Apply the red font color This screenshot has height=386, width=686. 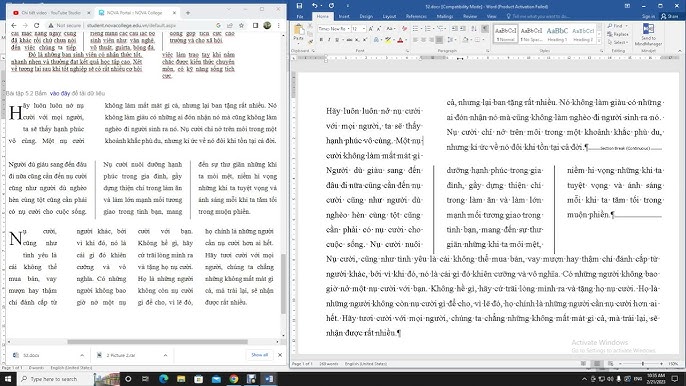[399, 40]
